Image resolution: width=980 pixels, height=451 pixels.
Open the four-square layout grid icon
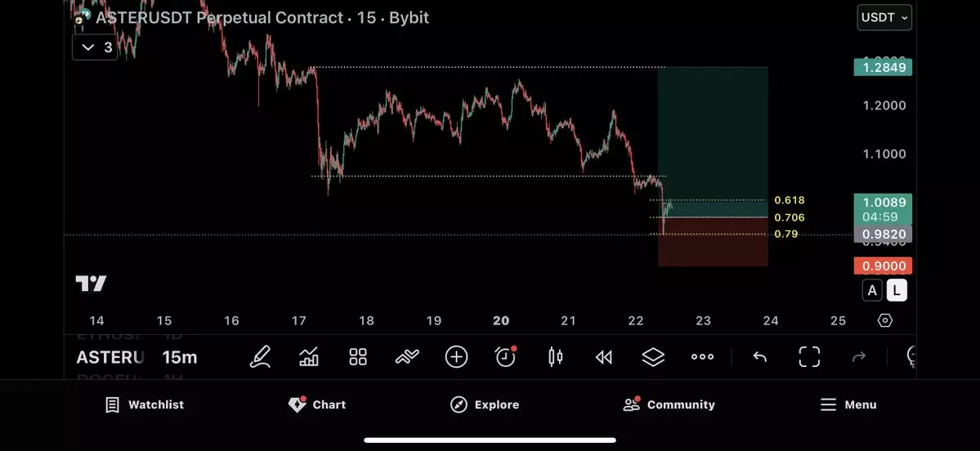358,357
